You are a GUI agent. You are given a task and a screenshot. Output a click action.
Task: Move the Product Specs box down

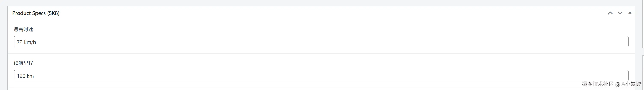[620, 13]
